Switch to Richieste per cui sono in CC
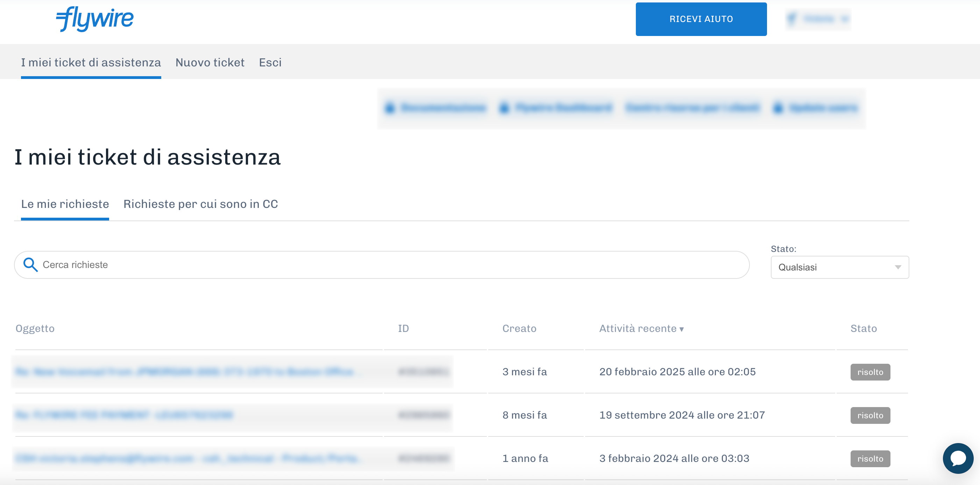 (200, 204)
